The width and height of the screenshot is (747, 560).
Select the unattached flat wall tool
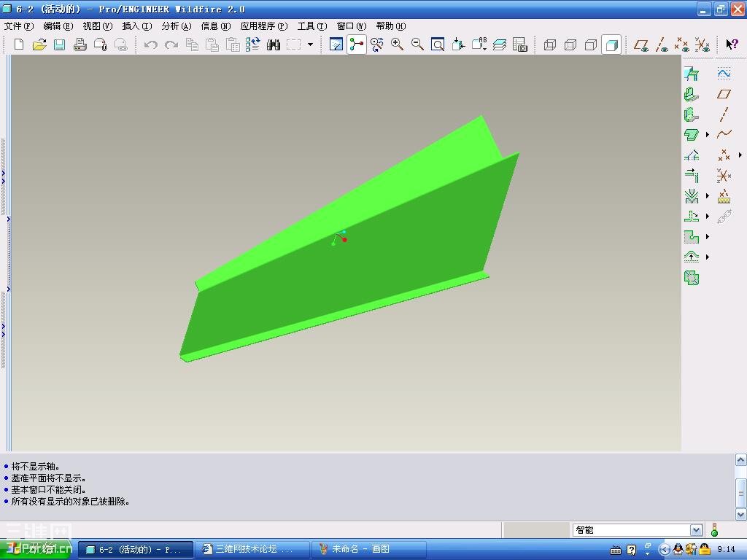[x=692, y=135]
